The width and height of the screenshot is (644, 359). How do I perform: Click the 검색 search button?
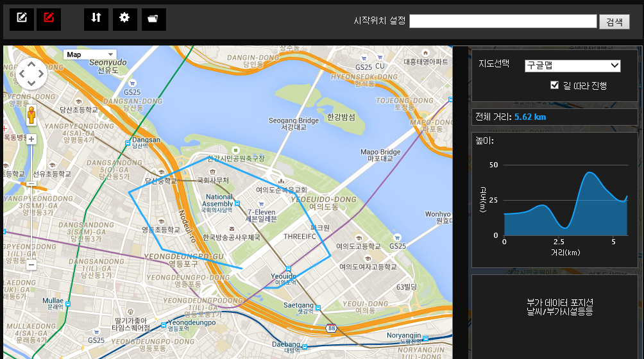(614, 22)
